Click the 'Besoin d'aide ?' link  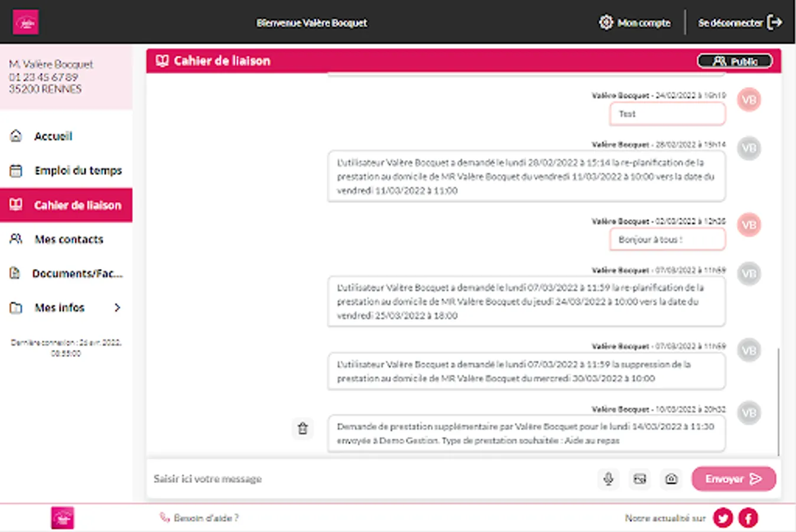click(206, 518)
